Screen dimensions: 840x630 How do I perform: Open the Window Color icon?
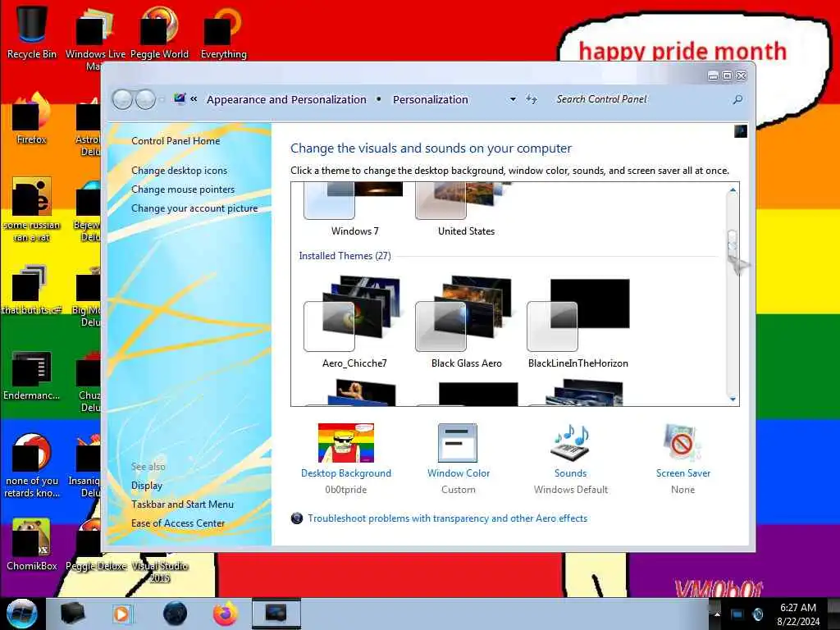tap(458, 443)
